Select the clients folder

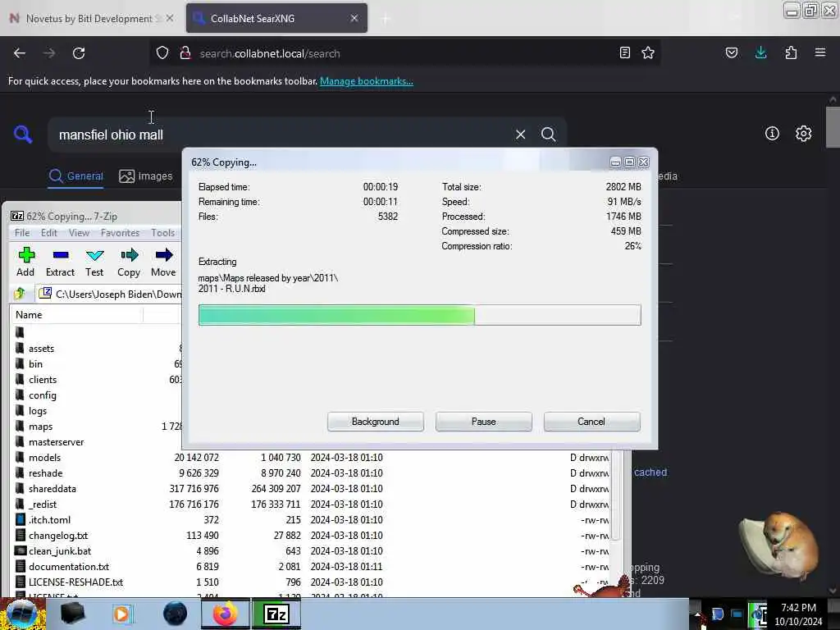point(43,379)
